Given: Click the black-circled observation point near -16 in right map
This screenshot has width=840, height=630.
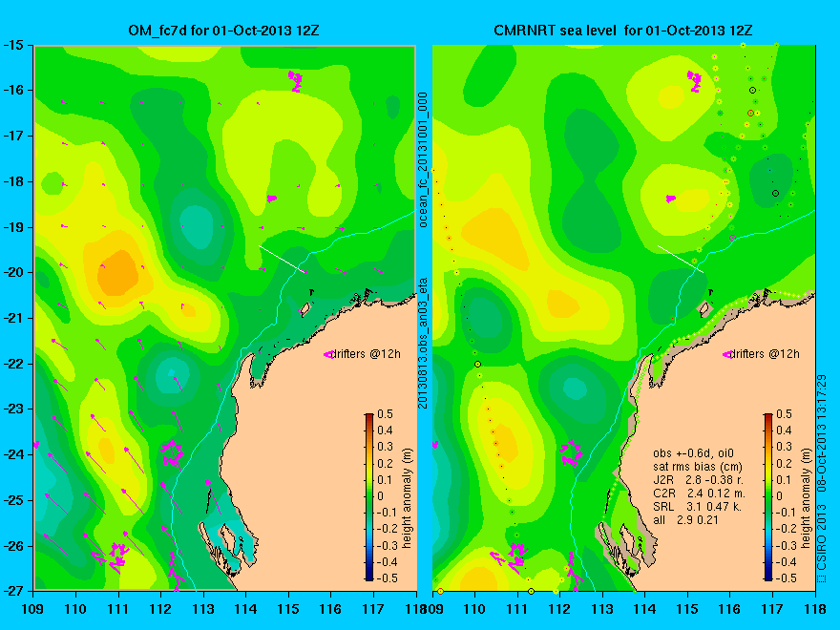Looking at the screenshot, I should (753, 91).
